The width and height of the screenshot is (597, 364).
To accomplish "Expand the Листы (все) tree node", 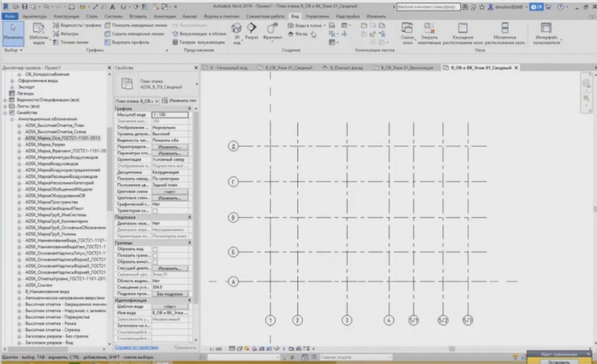I will (5, 106).
